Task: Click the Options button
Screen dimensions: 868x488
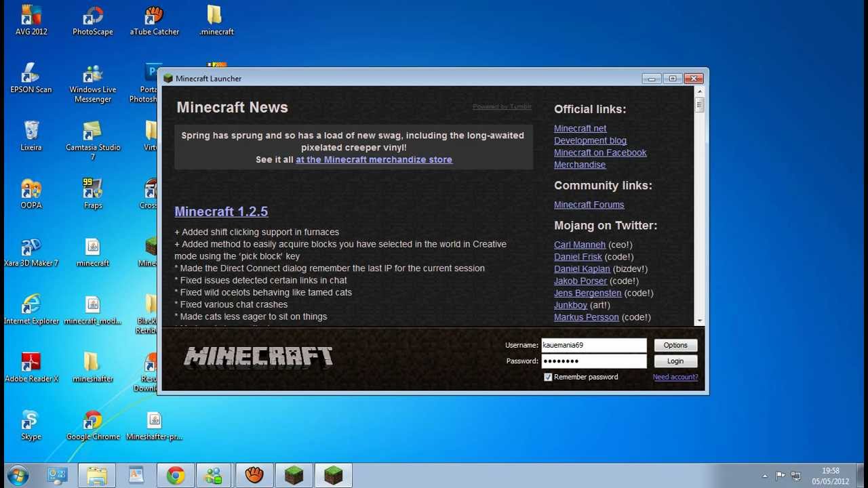Action: pyautogui.click(x=675, y=345)
